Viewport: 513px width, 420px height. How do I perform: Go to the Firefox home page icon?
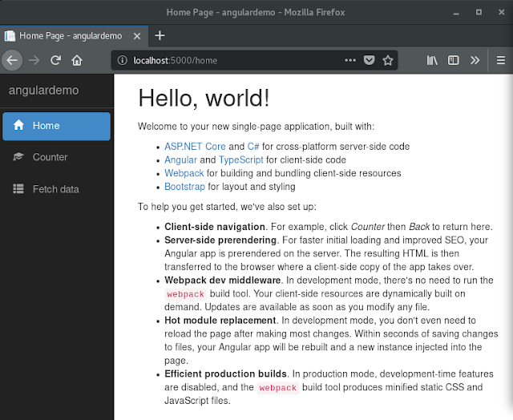(x=77, y=60)
